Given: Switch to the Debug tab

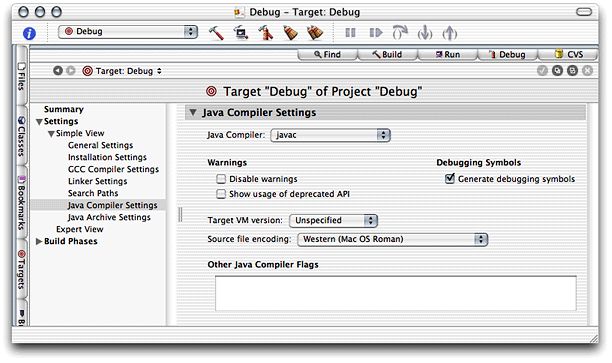Looking at the screenshot, I should [x=507, y=55].
